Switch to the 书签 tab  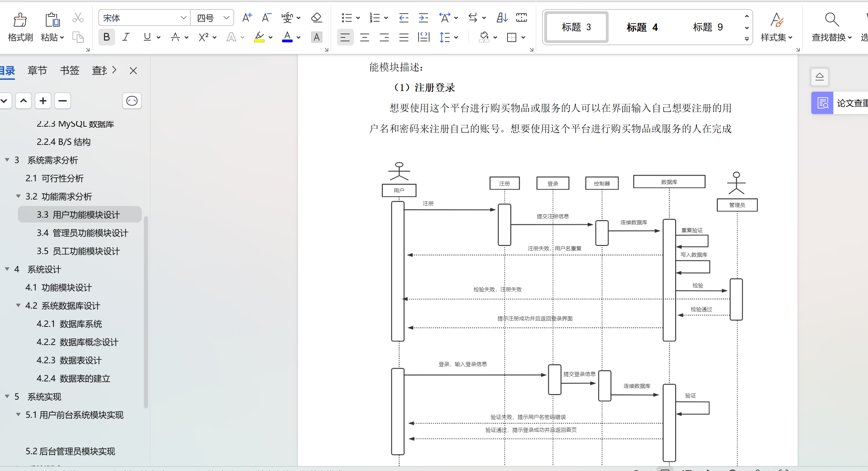[69, 71]
